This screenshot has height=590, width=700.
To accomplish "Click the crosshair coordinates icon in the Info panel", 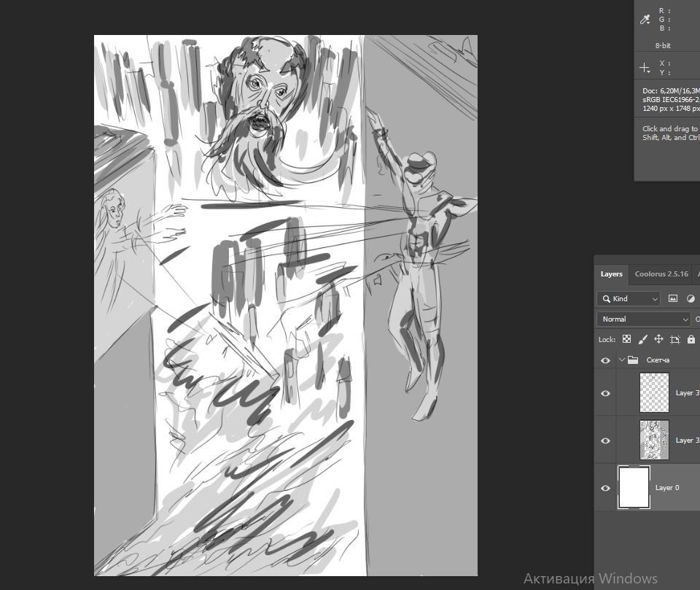I will 645,68.
